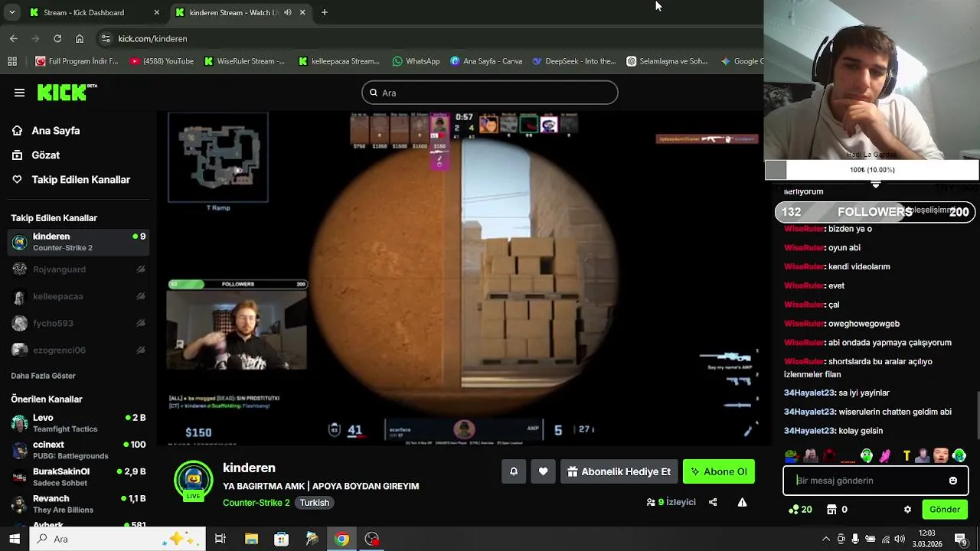Viewport: 980px width, 551px height.
Task: Open the browser apps grid shortcut
Action: [12, 61]
